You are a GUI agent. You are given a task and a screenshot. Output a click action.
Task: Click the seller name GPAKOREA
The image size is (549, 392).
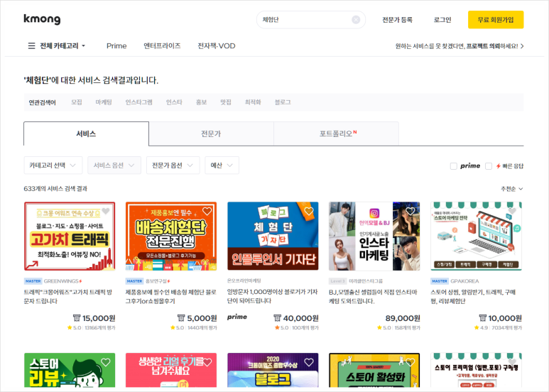[464, 281]
